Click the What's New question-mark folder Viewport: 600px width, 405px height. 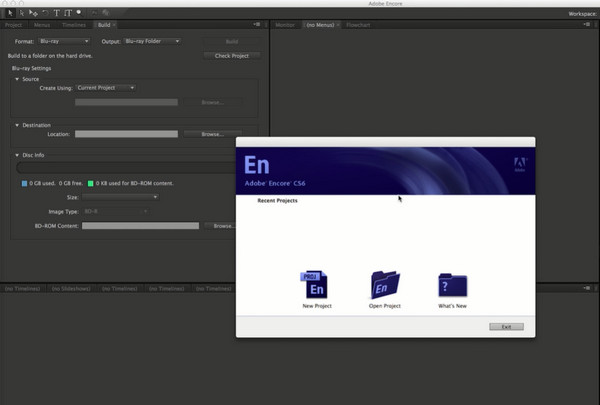pos(453,285)
